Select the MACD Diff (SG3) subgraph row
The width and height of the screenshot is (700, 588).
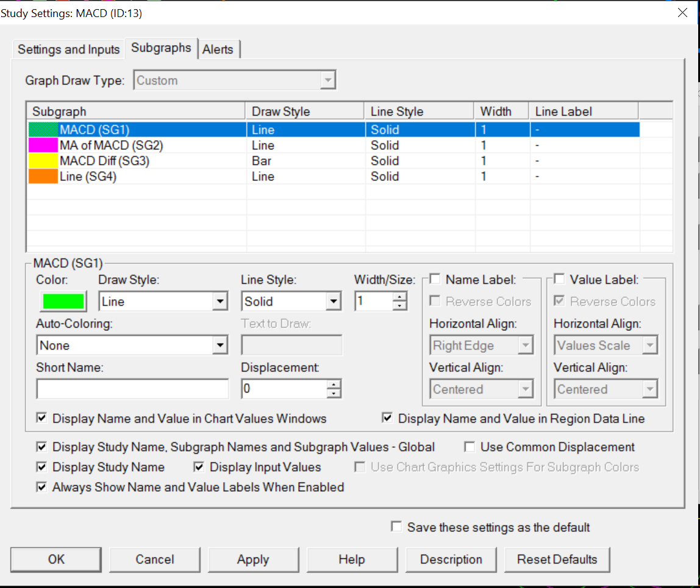pos(104,161)
